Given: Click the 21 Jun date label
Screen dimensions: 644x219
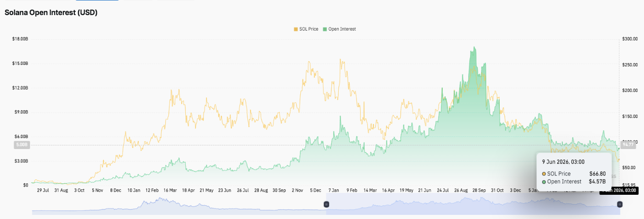Looking at the screenshot, I should click(424, 190).
